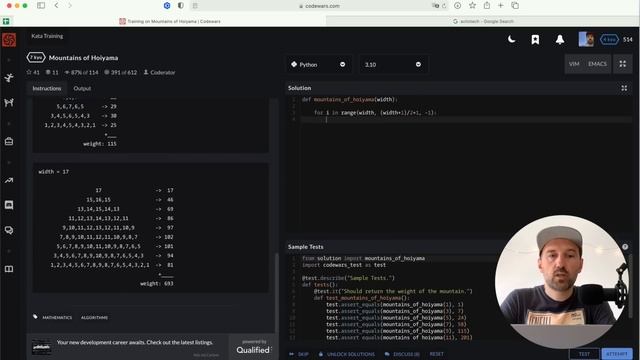This screenshot has width=640, height=360.
Task: Click the 41 stars count
Action: click(x=33, y=72)
